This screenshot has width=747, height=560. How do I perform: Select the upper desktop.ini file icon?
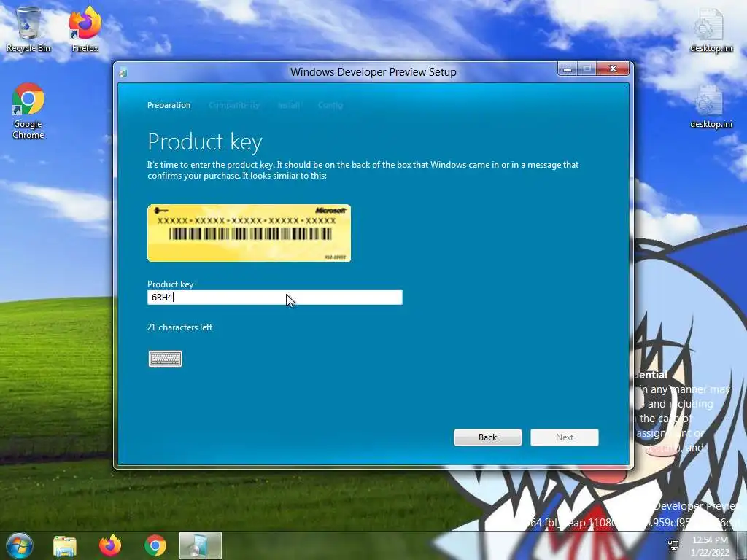(x=711, y=29)
